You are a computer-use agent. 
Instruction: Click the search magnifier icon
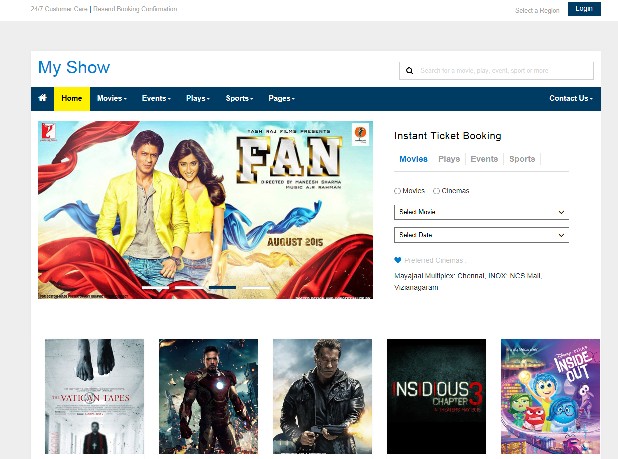click(x=410, y=71)
